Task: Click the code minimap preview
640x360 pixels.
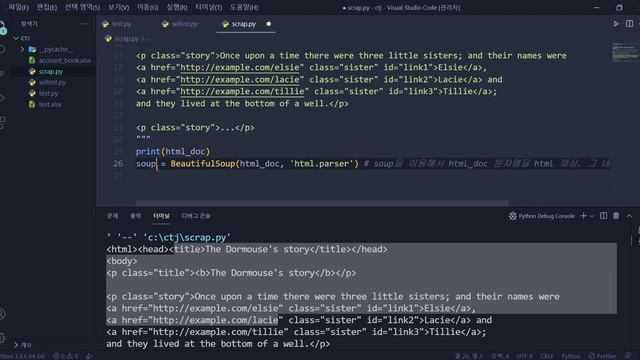Action: coord(624,52)
